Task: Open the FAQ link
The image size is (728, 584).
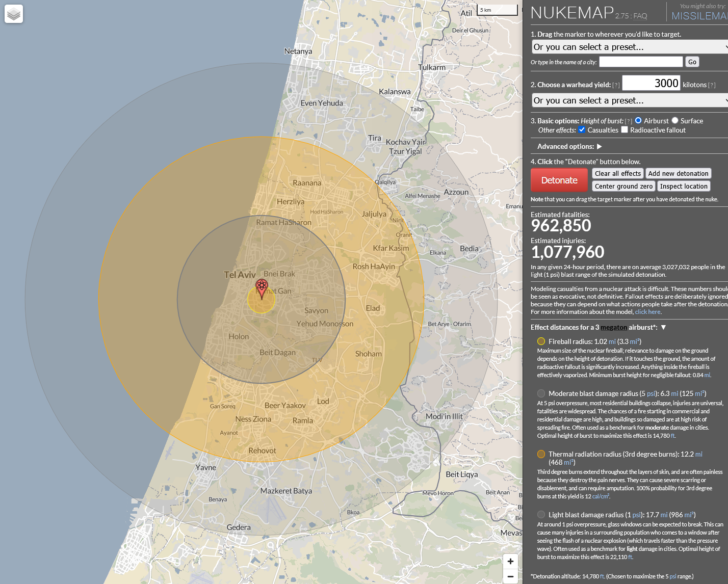Action: click(x=640, y=16)
